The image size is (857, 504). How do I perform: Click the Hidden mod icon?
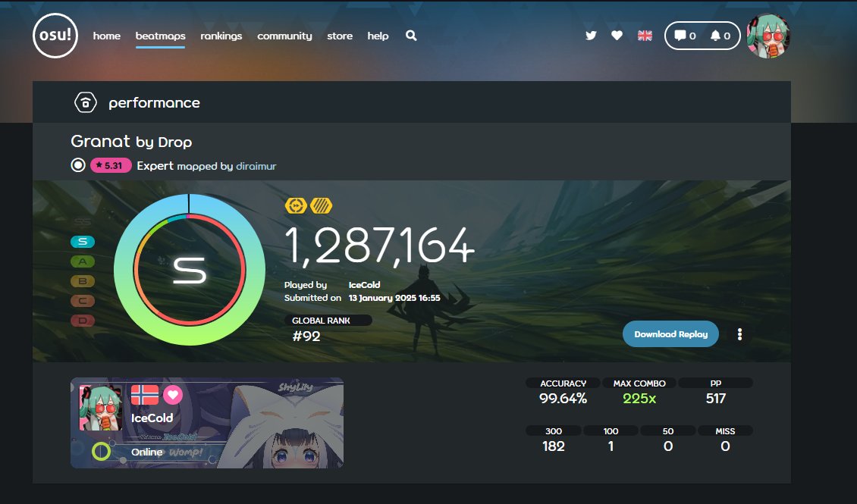click(321, 206)
